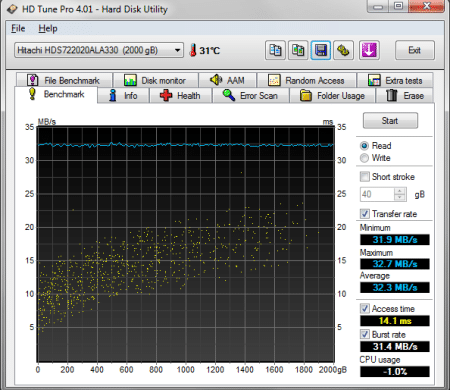Viewport: 450px width, 390px height.
Task: Open the Health tab with red cross icon
Action: pos(180,96)
